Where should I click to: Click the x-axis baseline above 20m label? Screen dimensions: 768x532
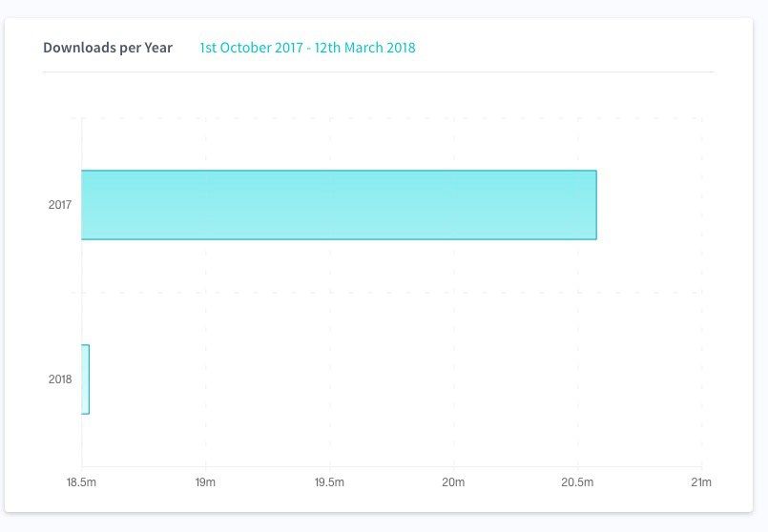tap(453, 467)
